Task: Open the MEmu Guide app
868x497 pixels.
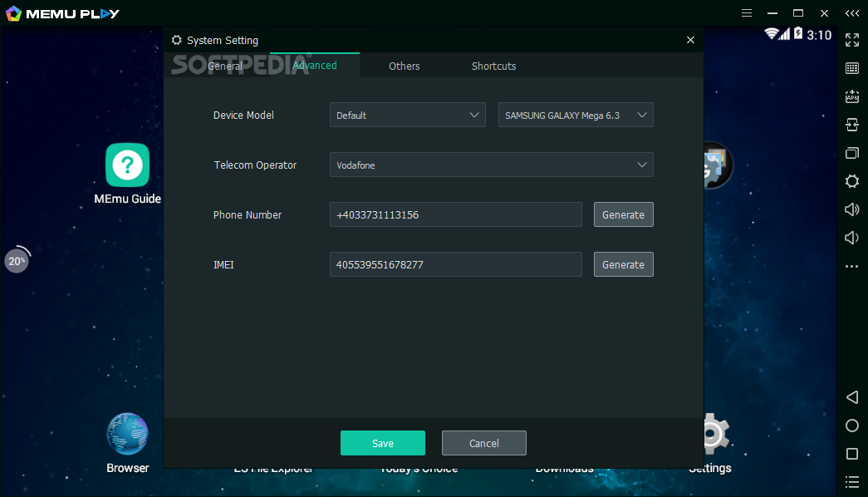Action: (x=127, y=174)
